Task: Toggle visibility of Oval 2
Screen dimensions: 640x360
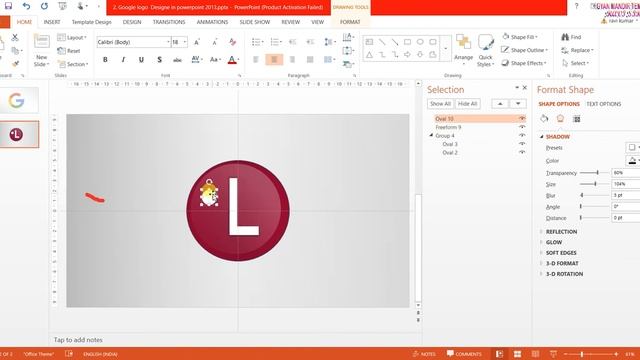Action: [x=522, y=152]
